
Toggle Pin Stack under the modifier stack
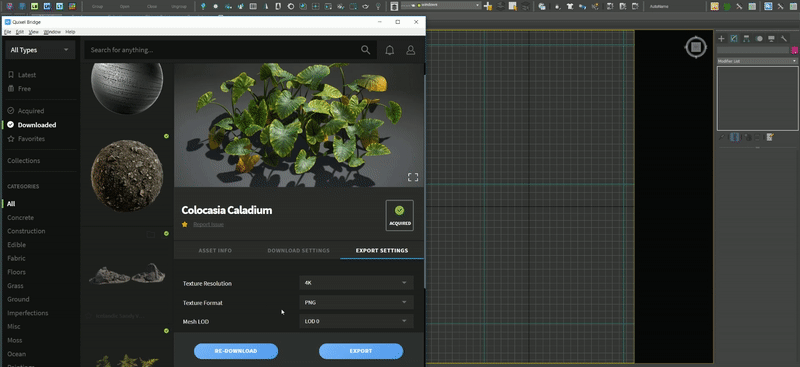[x=721, y=137]
